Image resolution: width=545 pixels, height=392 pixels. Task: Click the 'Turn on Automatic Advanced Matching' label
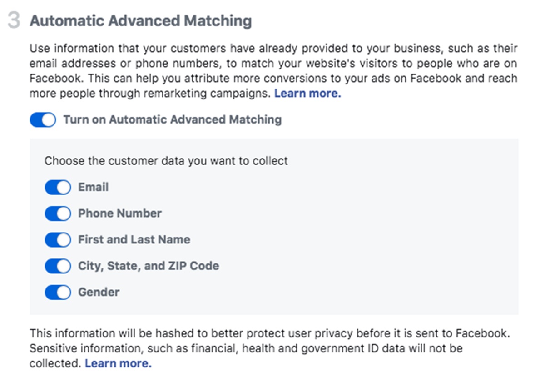pos(172,120)
